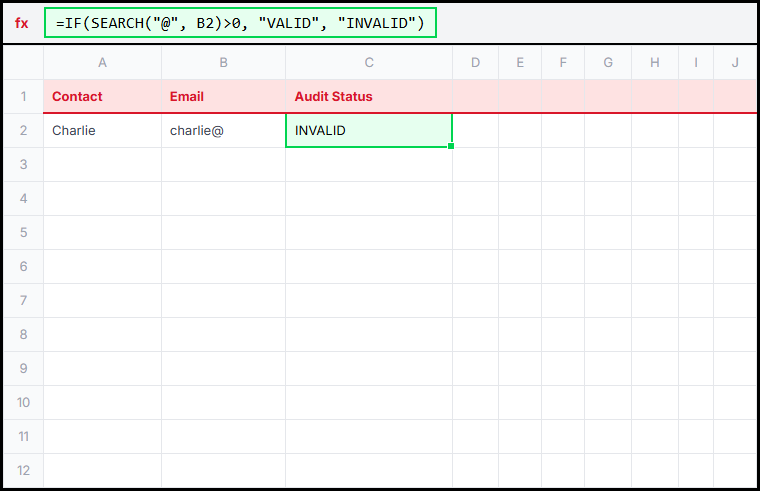Click the formula bar input field
The height and width of the screenshot is (491, 760).
[x=240, y=23]
